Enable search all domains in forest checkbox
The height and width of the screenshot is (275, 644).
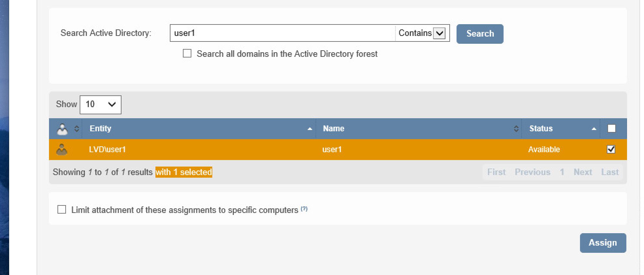187,53
